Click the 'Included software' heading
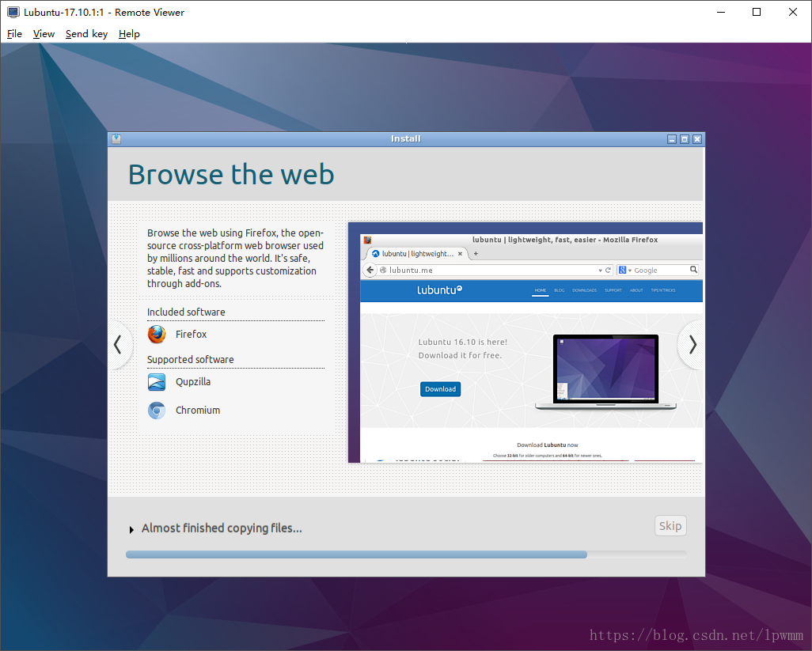812x651 pixels. (186, 312)
